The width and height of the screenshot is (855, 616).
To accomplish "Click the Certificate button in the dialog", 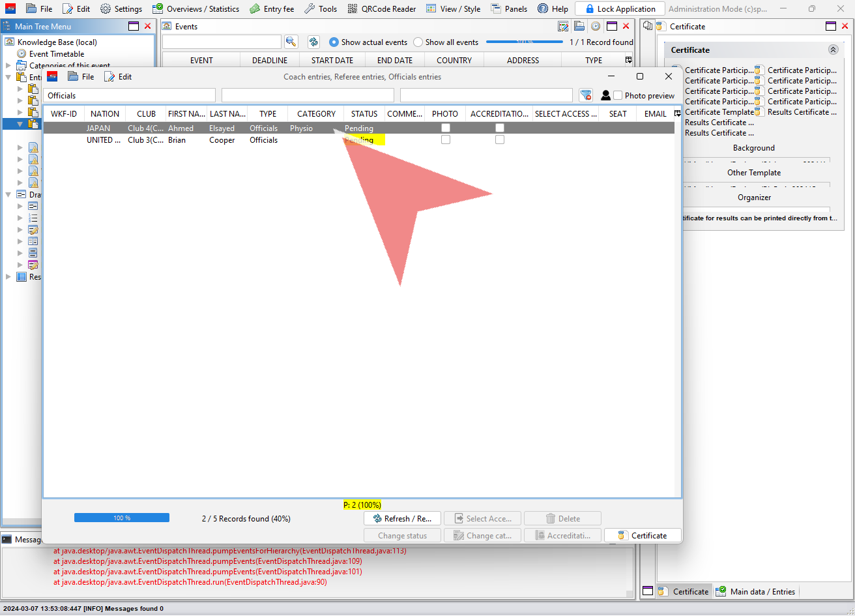I will [x=643, y=535].
